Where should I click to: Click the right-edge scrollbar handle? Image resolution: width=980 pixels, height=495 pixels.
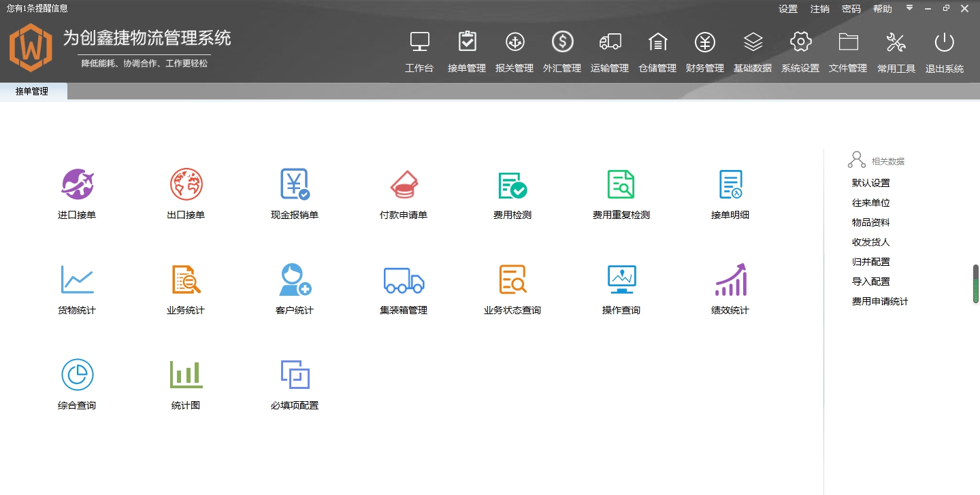pyautogui.click(x=976, y=282)
